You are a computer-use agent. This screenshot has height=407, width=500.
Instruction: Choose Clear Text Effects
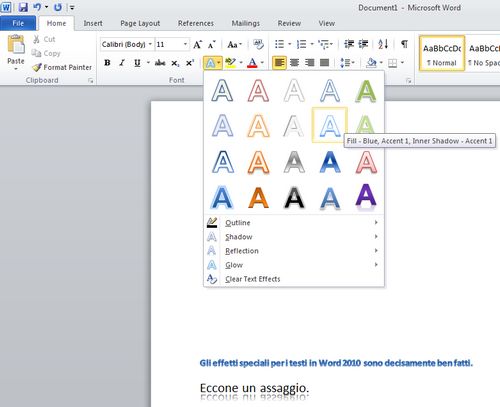tap(294, 279)
